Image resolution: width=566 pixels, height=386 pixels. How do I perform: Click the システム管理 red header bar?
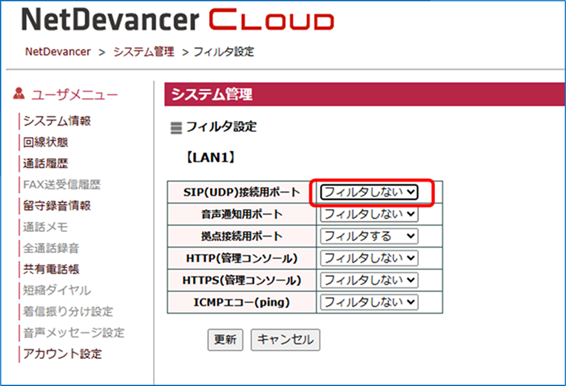(x=365, y=95)
